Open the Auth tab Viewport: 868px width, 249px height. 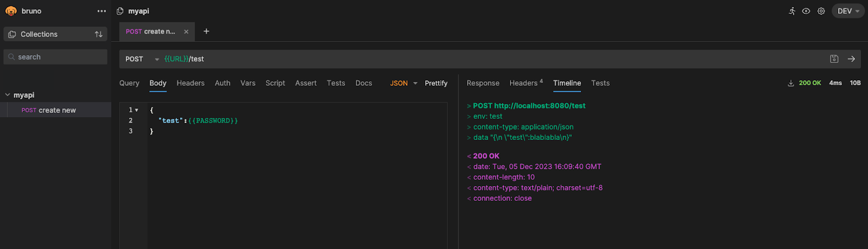(x=222, y=83)
